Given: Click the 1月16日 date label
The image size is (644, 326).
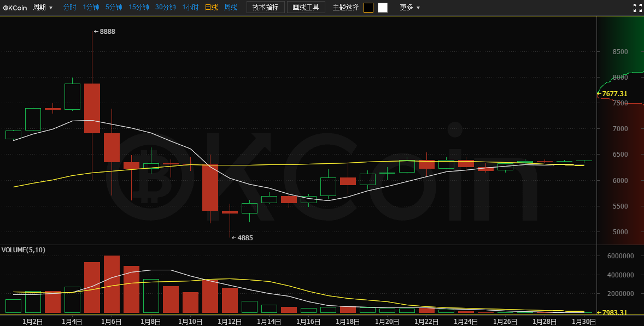Looking at the screenshot, I should pyautogui.click(x=308, y=322).
